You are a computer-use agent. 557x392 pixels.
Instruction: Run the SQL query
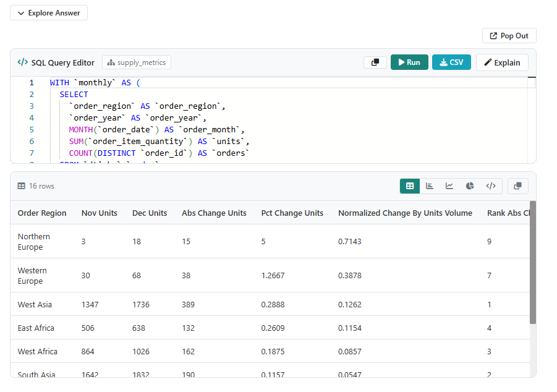(x=409, y=62)
